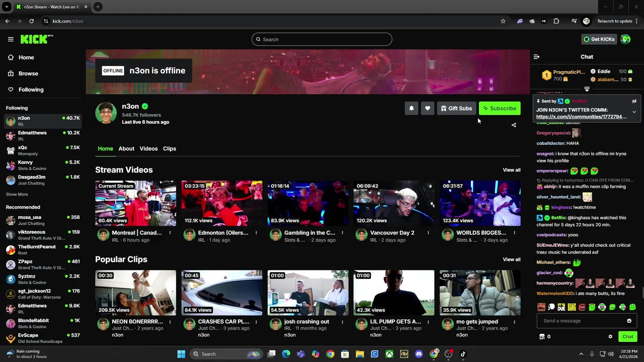Select the Videos tab
Image resolution: width=644 pixels, height=362 pixels.
[148, 148]
